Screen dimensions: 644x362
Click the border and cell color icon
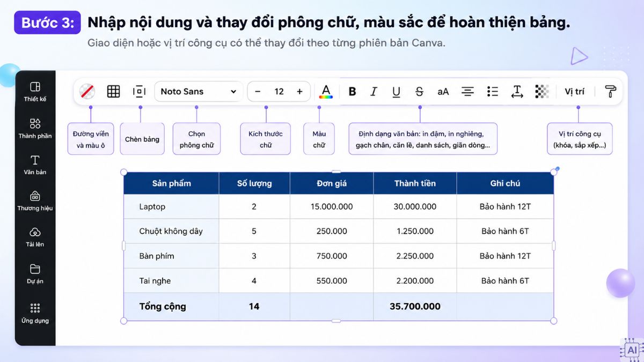click(87, 92)
